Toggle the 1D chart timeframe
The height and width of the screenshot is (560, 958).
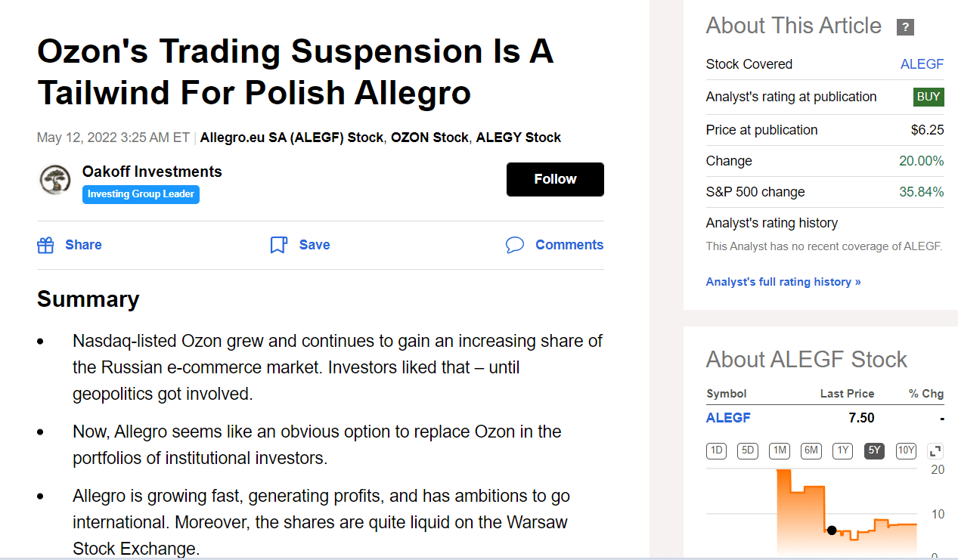(716, 450)
